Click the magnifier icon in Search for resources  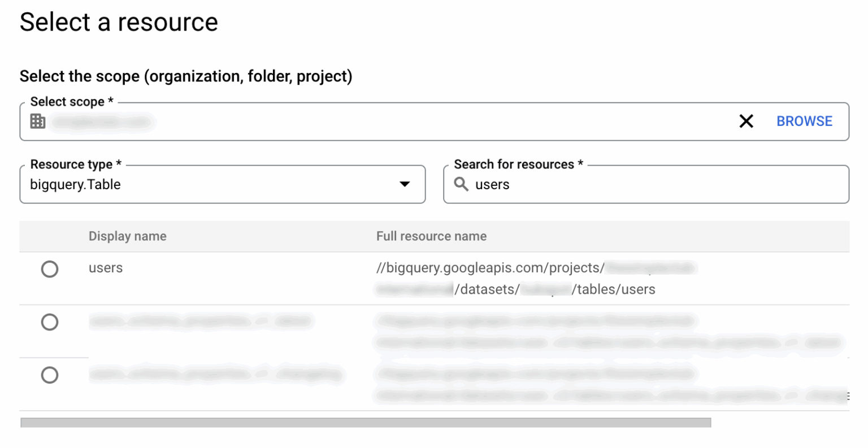click(461, 184)
